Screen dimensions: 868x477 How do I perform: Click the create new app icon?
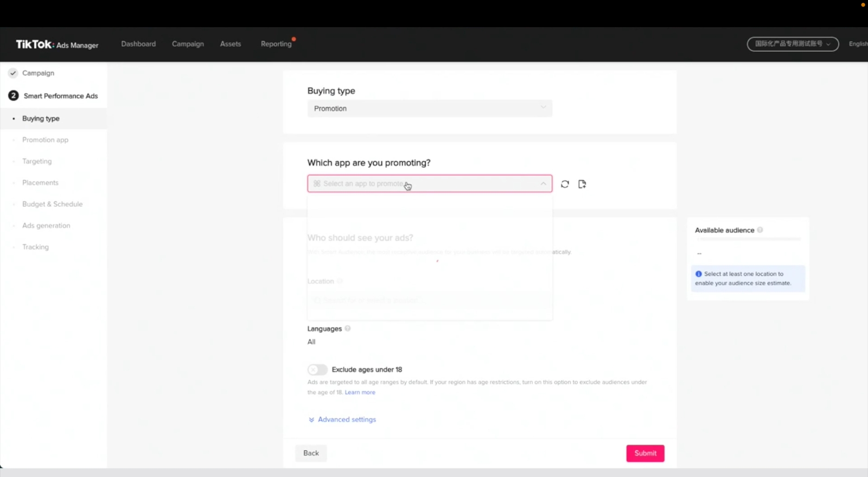click(582, 184)
